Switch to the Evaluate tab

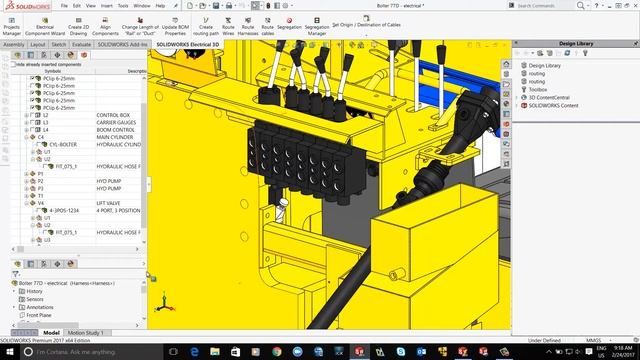pyautogui.click(x=81, y=44)
